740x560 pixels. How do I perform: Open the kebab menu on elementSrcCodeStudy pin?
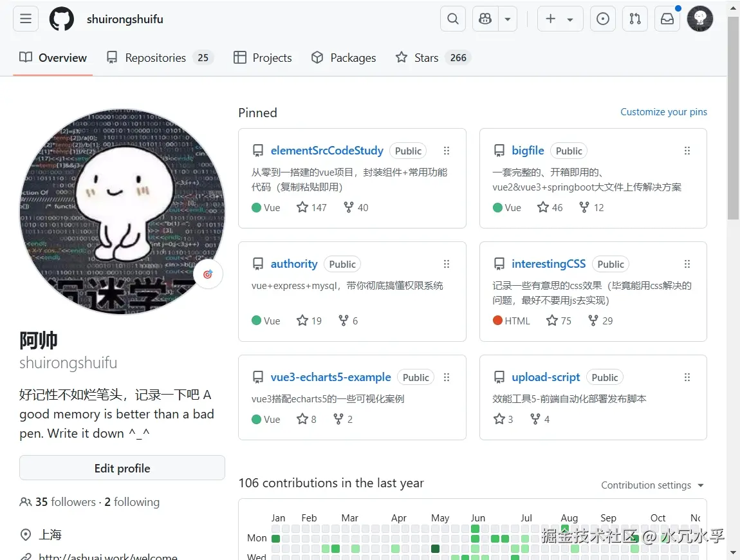(447, 151)
